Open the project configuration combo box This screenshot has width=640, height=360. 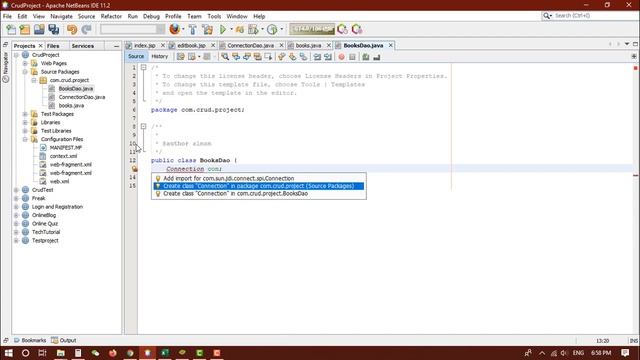(x=132, y=29)
